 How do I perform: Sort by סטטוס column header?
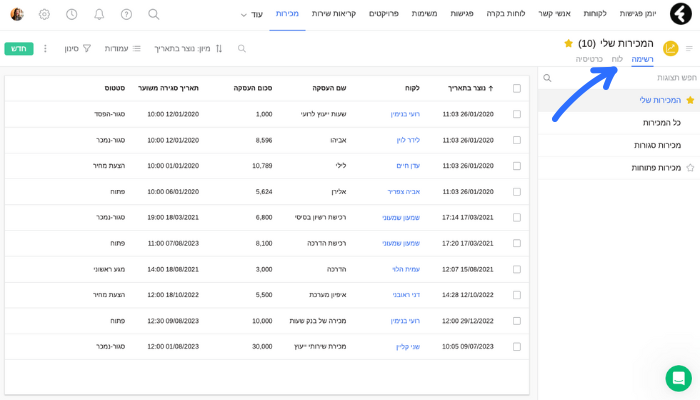[x=115, y=88]
